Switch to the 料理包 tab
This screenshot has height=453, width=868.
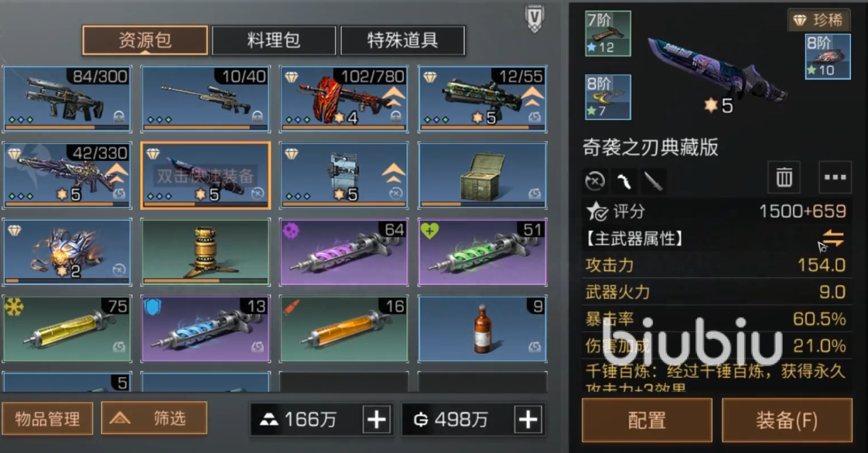[273, 41]
